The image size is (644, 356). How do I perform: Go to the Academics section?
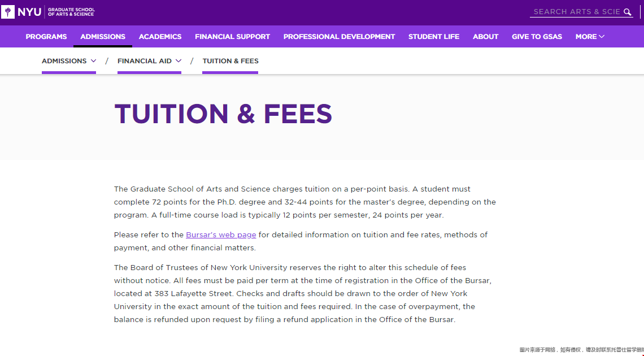[x=160, y=37]
